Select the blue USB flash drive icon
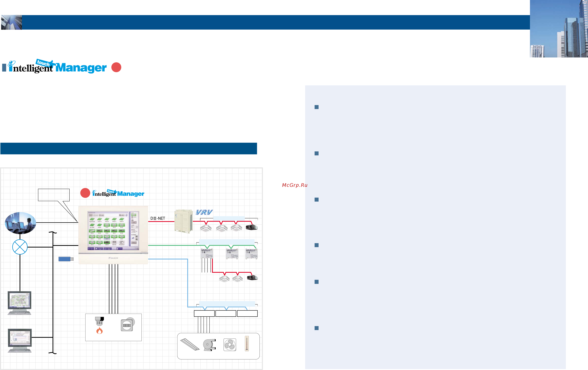Image resolution: width=588 pixels, height=370 pixels. point(66,259)
